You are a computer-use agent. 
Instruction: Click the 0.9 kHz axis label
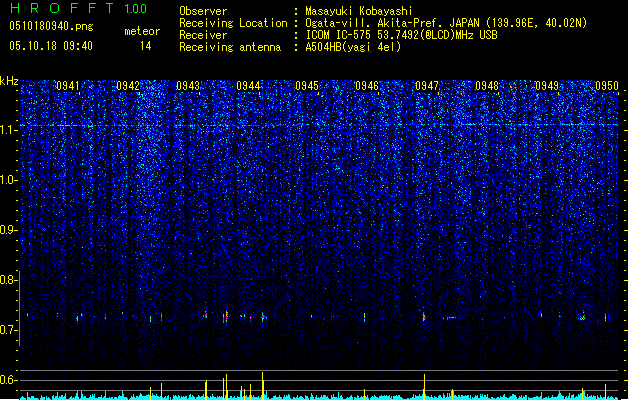pos(9,230)
